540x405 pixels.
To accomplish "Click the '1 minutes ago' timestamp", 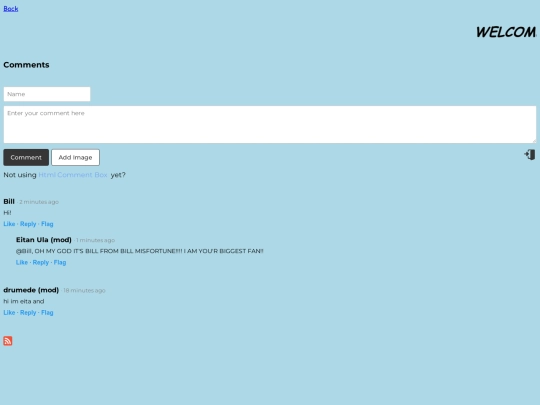I will point(95,240).
